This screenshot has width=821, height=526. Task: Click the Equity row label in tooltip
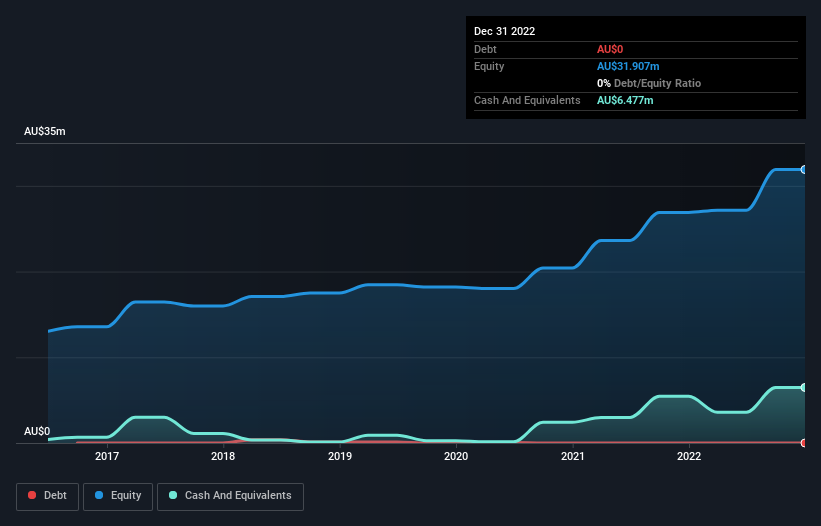(x=489, y=66)
